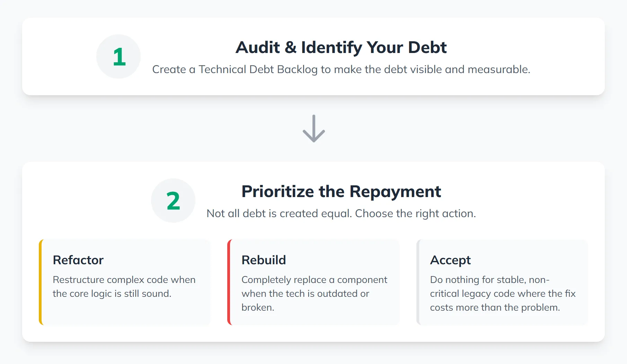This screenshot has height=364, width=627.
Task: Click the green number 2 circle badge
Action: pos(173,201)
